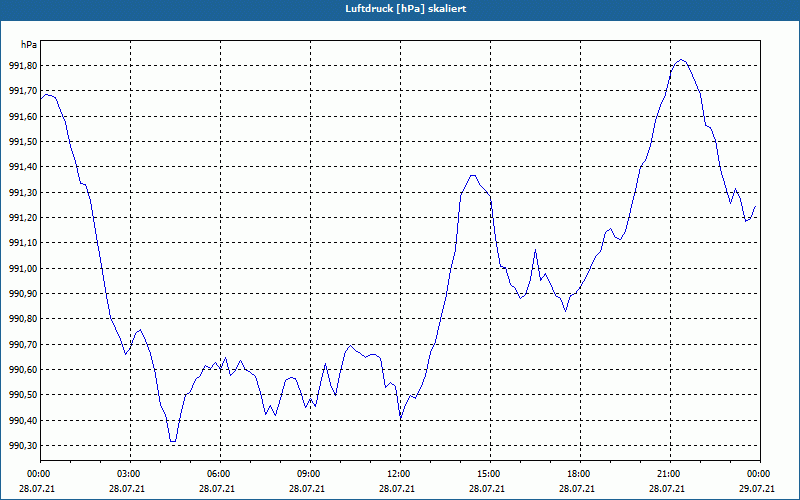Click the 990,70 y-axis label
Image resolution: width=800 pixels, height=500 pixels.
(23, 344)
